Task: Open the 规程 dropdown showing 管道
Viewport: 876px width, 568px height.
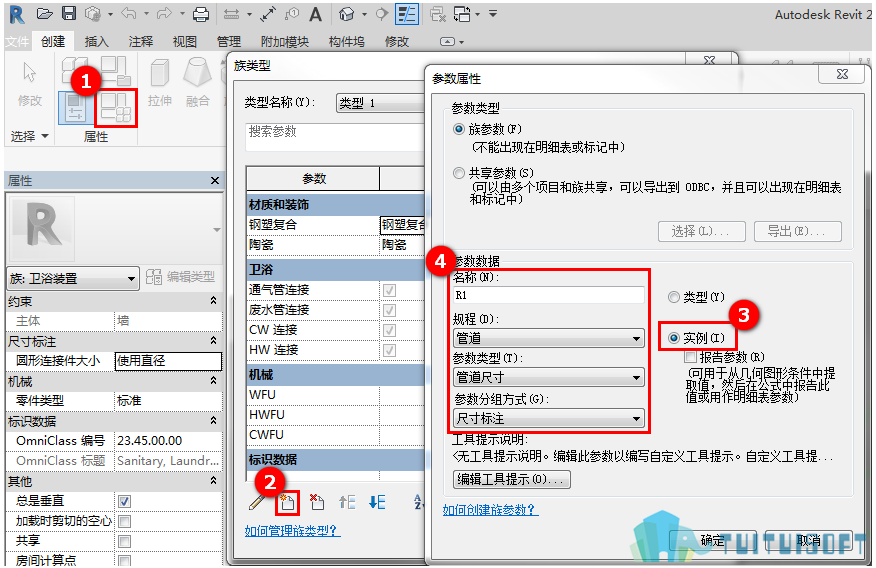Action: (x=549, y=338)
